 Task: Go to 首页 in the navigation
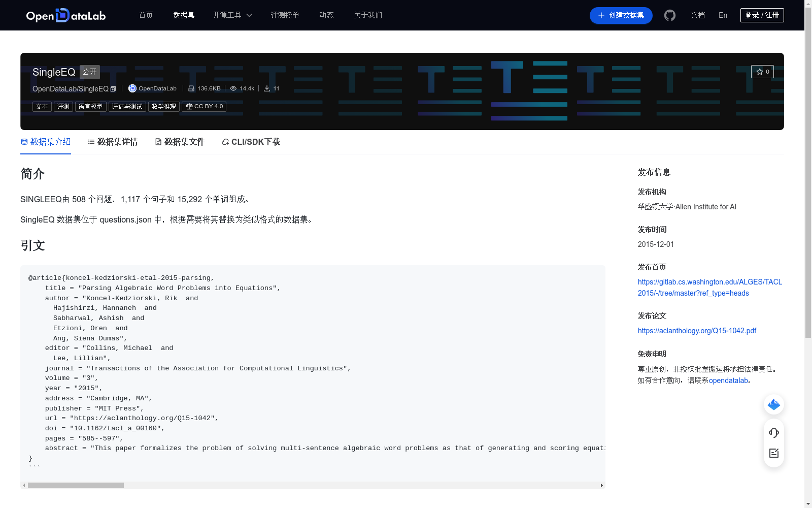pyautogui.click(x=146, y=15)
